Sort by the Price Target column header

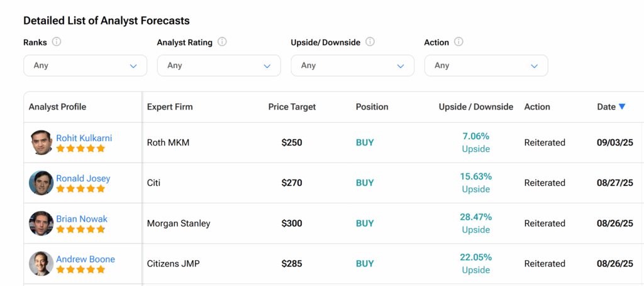coord(292,107)
